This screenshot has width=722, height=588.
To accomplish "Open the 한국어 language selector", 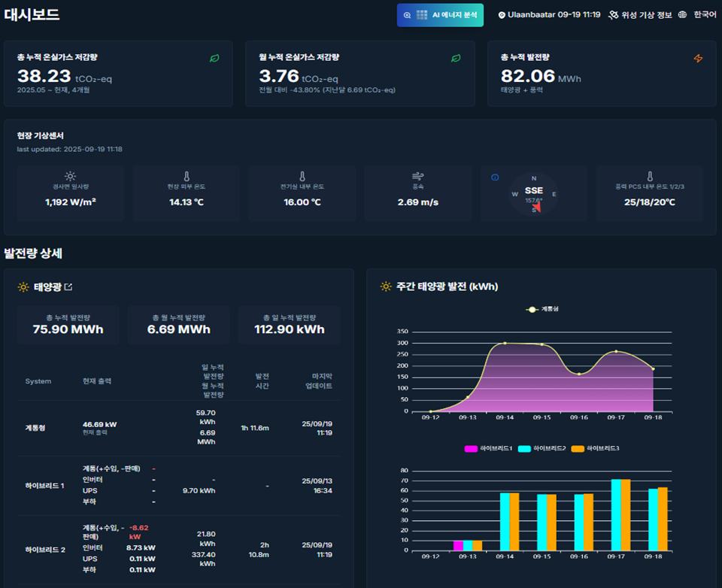I will [705, 15].
